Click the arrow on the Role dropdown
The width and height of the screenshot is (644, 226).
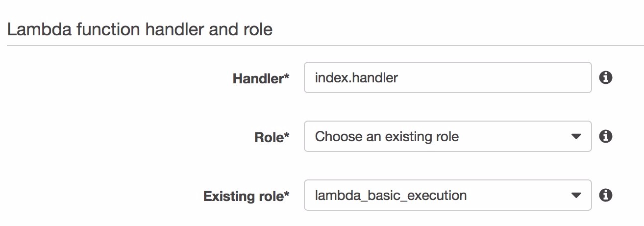click(576, 137)
